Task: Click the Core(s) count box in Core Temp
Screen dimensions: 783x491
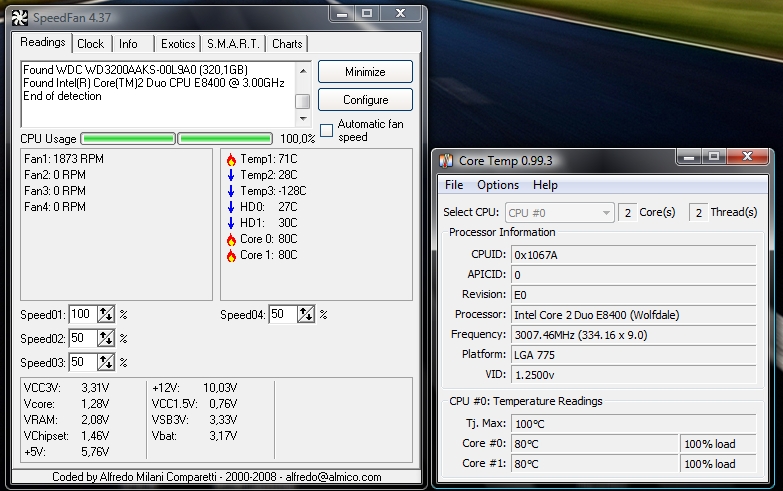Action: click(627, 213)
